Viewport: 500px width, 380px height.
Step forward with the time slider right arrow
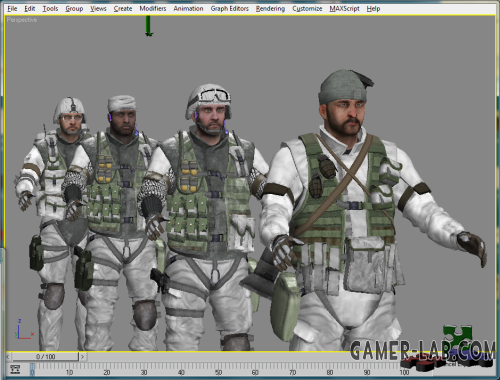[x=82, y=357]
